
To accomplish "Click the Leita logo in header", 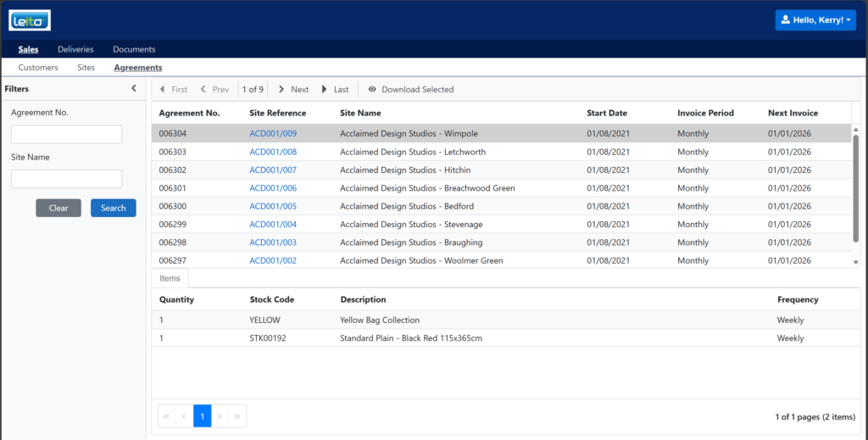I will click(30, 19).
